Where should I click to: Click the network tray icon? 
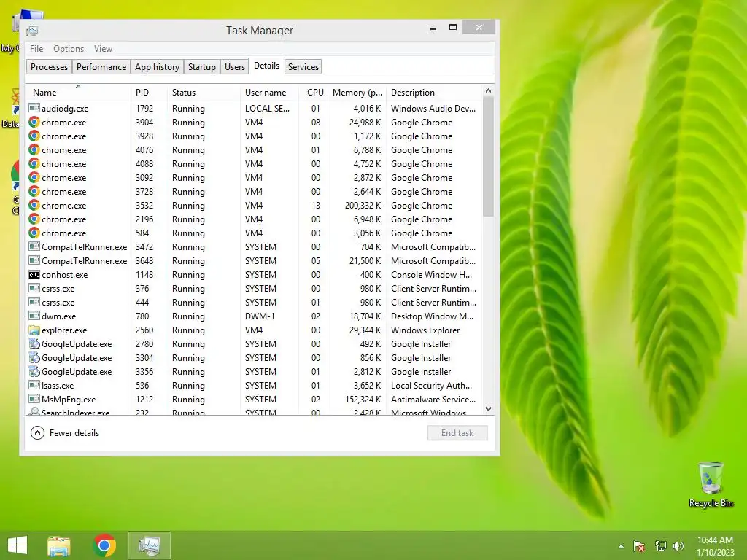coord(660,546)
